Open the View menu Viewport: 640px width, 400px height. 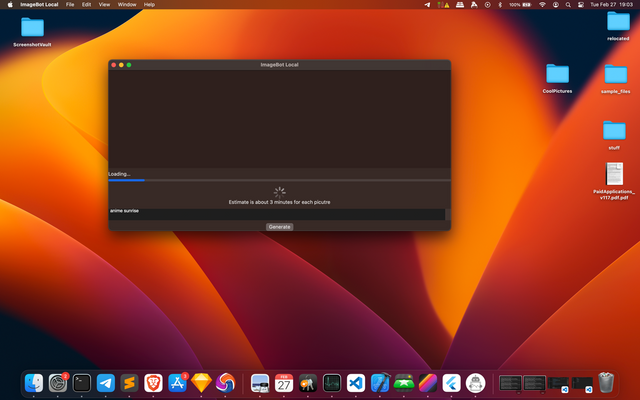(104, 4)
